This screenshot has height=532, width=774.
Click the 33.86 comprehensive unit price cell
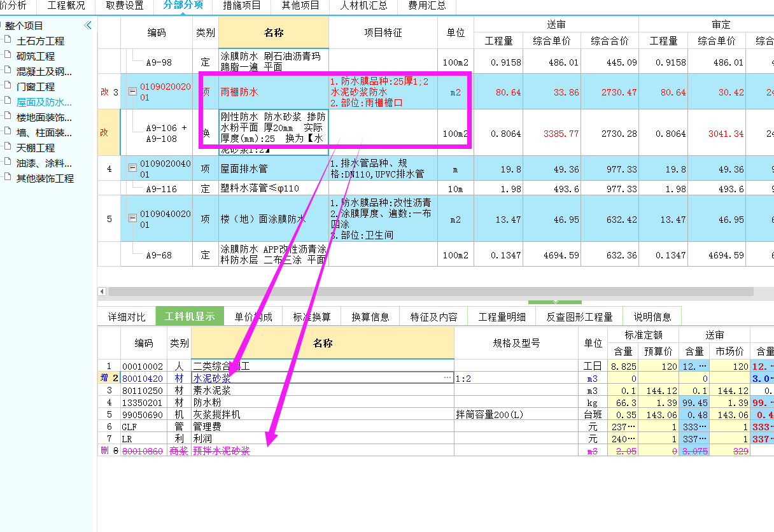tap(552, 92)
